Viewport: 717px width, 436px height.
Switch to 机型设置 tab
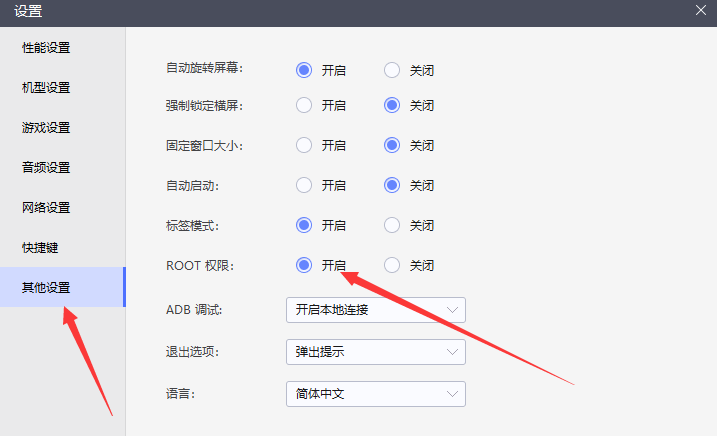tap(47, 88)
